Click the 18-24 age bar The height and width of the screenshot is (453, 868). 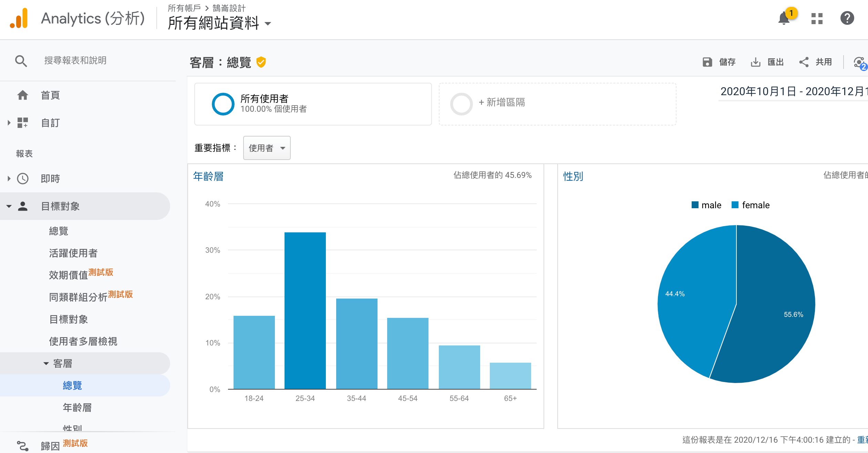254,352
